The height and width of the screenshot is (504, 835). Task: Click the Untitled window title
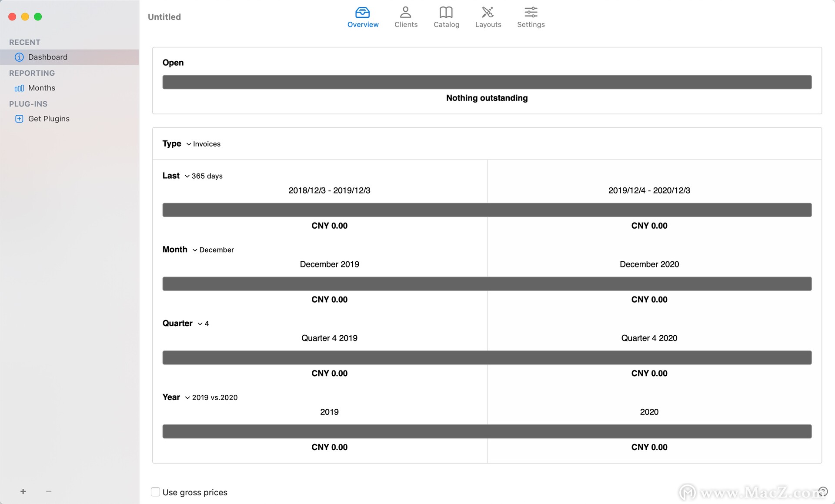(164, 17)
